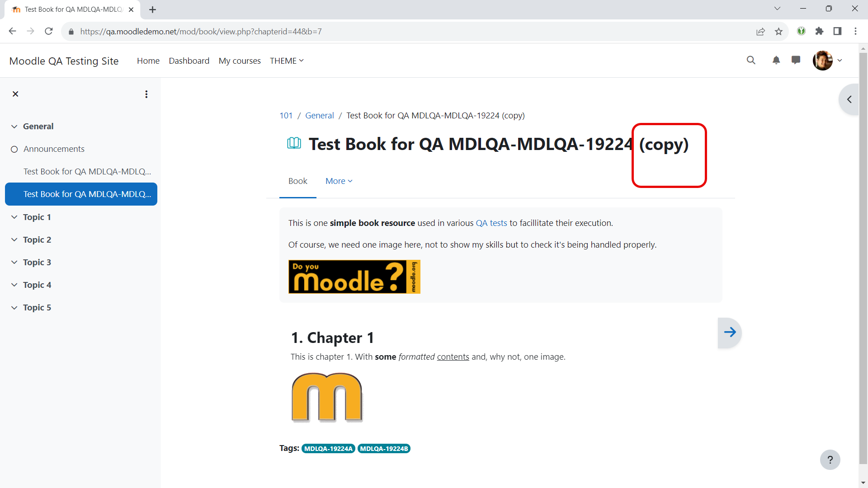Viewport: 868px width, 488px height.
Task: Close the course index drawer
Action: tap(15, 94)
